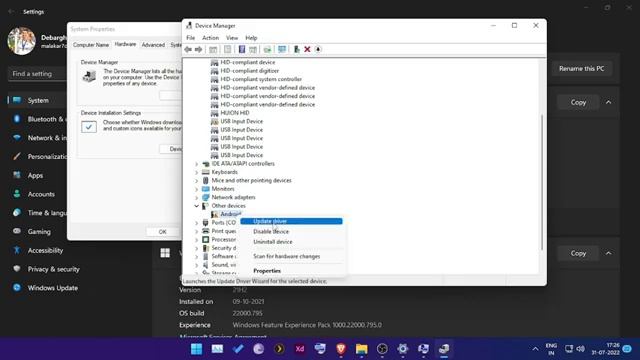Click the Forward arrow in Device Manager toolbar

(199, 49)
